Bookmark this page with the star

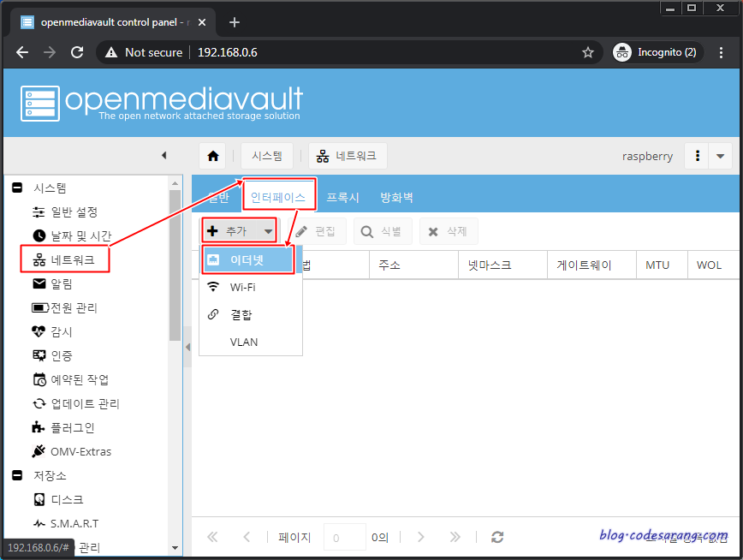tap(587, 52)
